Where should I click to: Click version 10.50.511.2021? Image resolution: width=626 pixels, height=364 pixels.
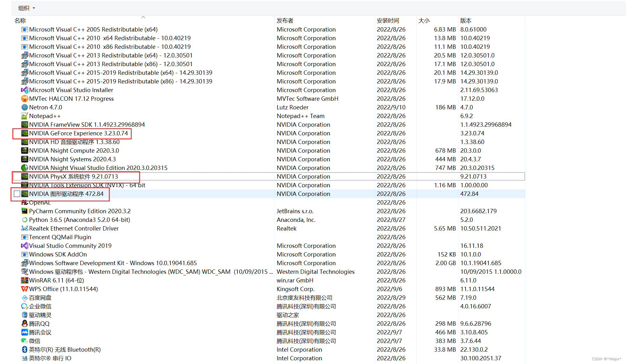[x=480, y=228]
